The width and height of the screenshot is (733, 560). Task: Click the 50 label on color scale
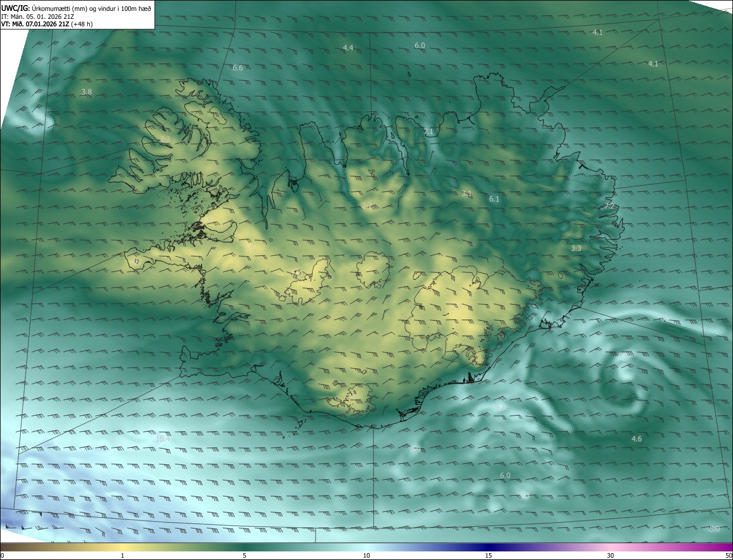728,555
